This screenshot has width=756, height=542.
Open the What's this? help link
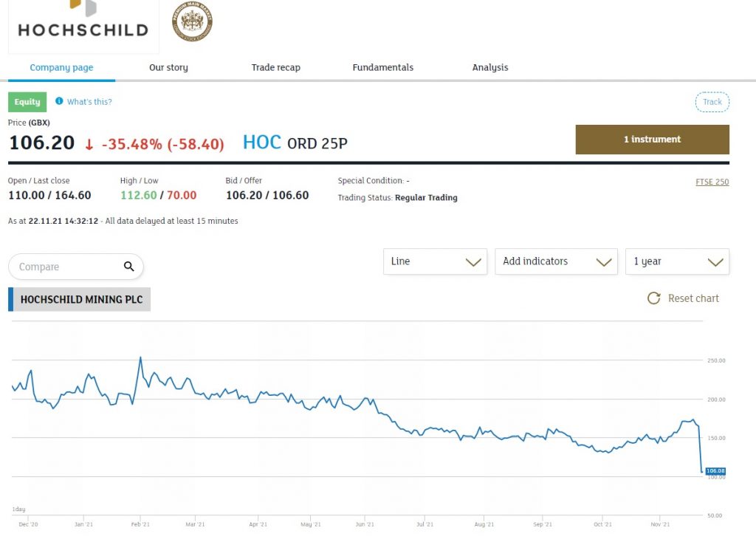(89, 102)
